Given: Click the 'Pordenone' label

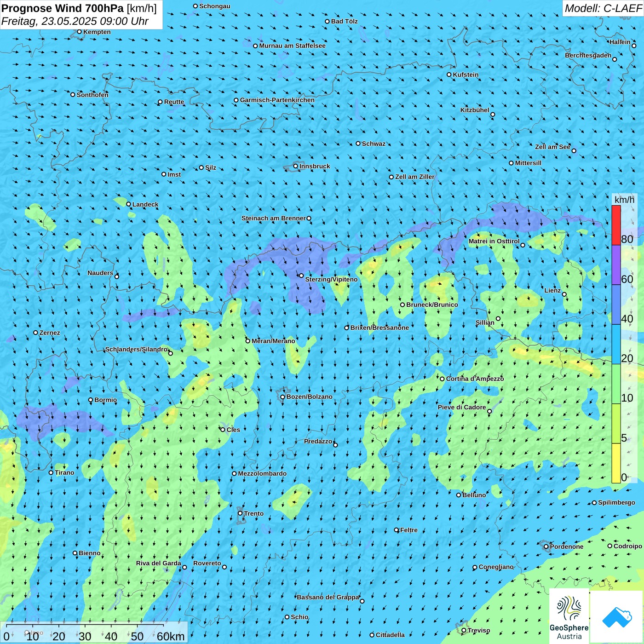Looking at the screenshot, I should 566,546.
